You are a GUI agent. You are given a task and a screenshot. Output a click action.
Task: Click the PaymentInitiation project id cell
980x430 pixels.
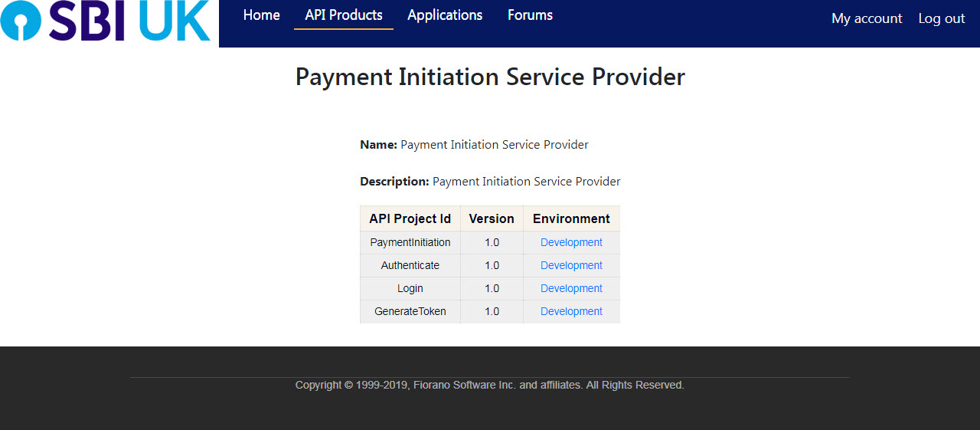click(410, 242)
